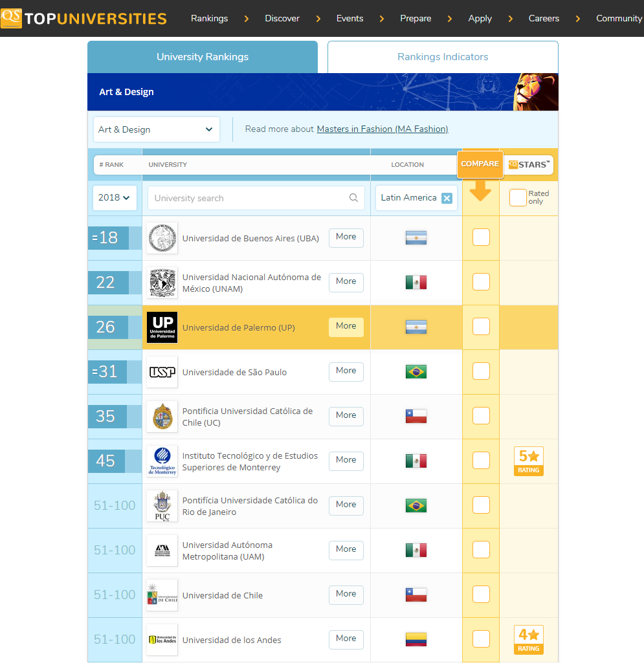Tick compare checkbox for Católica de Chile
Image resolution: width=644 pixels, height=667 pixels.
[481, 416]
